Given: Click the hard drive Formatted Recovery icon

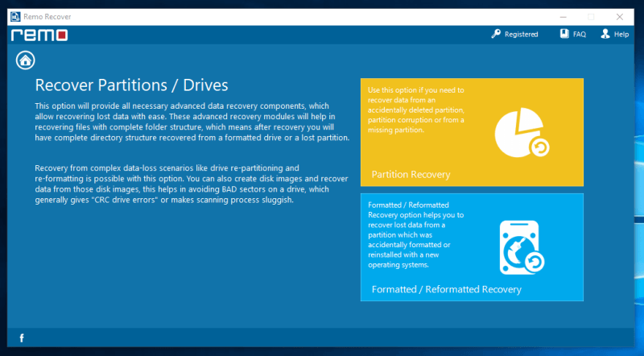Looking at the screenshot, I should tap(522, 247).
